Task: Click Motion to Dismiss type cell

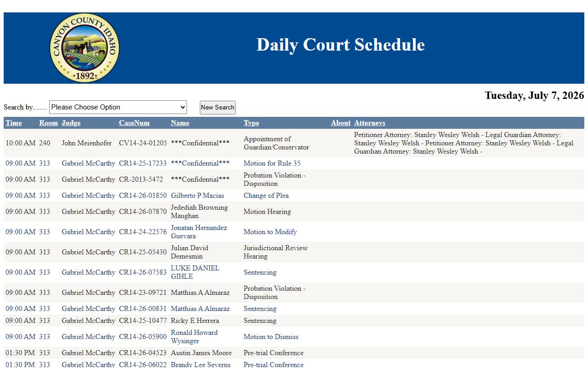Action: [x=271, y=337]
